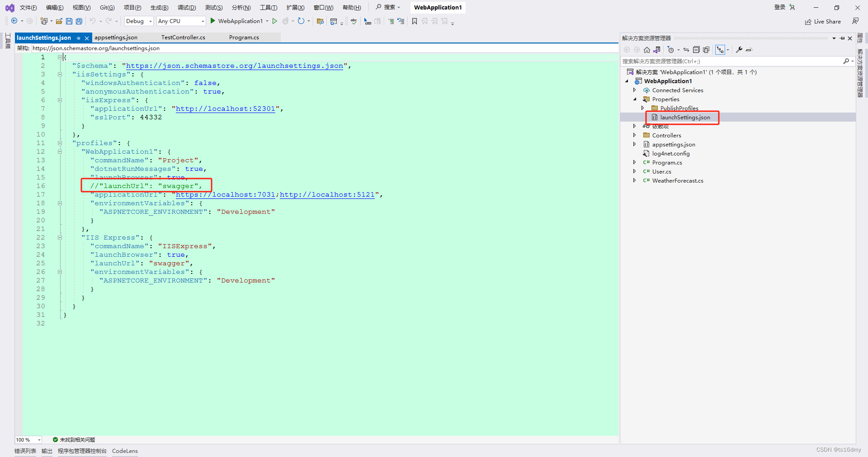The image size is (868, 457).
Task: Switch views icon in Solution Explorer toolbar
Action: 657,50
